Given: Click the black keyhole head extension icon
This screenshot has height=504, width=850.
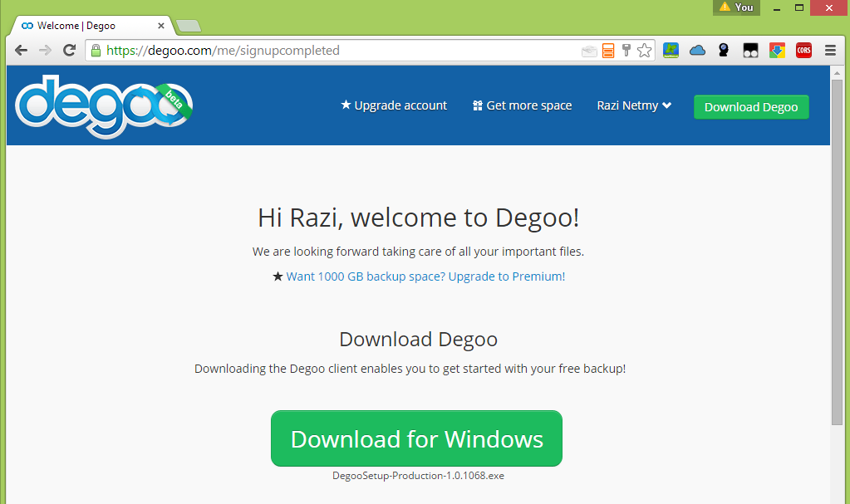Looking at the screenshot, I should click(724, 51).
